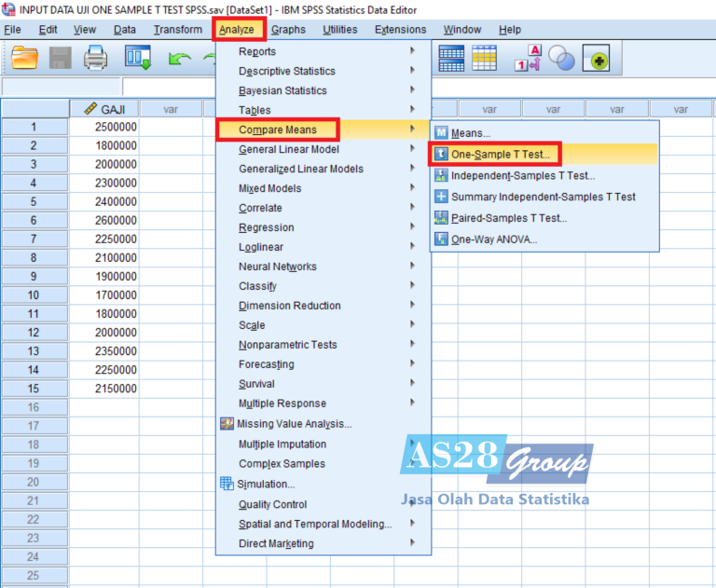Screen dimensions: 716x588
Task: Expand the Descriptive Statistics submenu
Action: [x=286, y=71]
